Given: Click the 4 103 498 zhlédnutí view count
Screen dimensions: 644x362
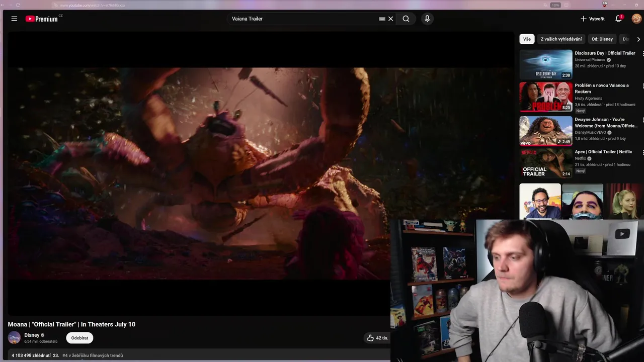Looking at the screenshot, I should pyautogui.click(x=31, y=355).
